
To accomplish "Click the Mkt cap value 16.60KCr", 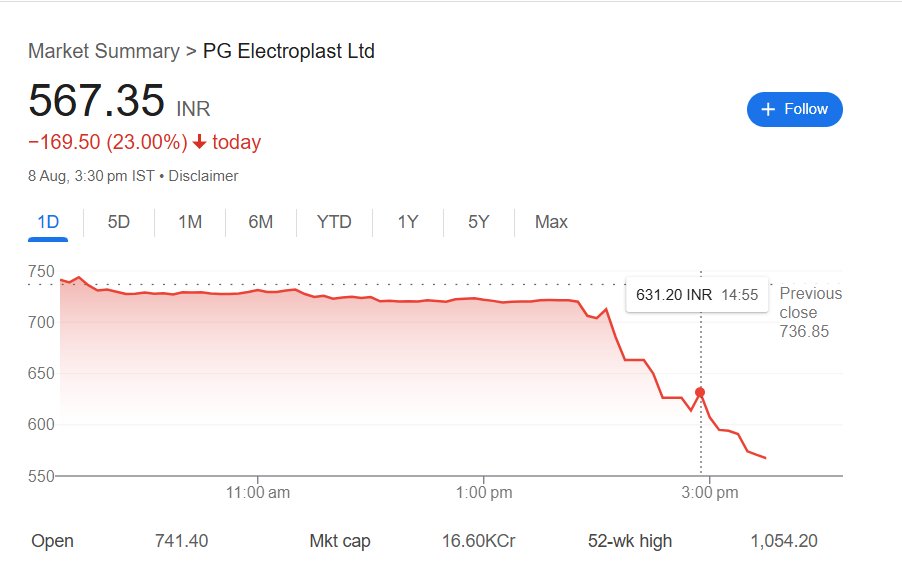I will 478,541.
